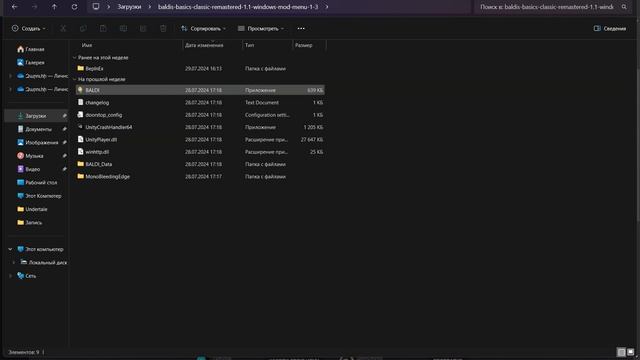Click the pin icon beside Документы
Viewport: 640px width, 360px height.
coord(64,129)
